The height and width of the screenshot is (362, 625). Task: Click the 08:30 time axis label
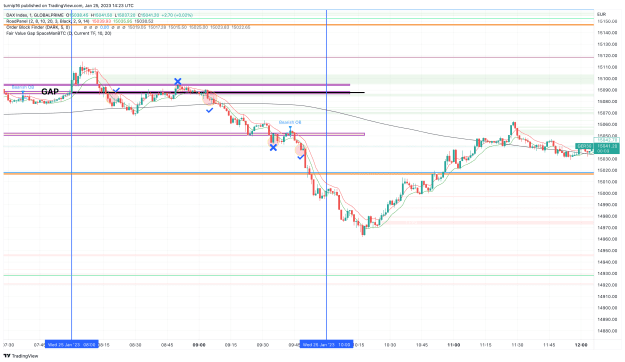click(x=135, y=345)
